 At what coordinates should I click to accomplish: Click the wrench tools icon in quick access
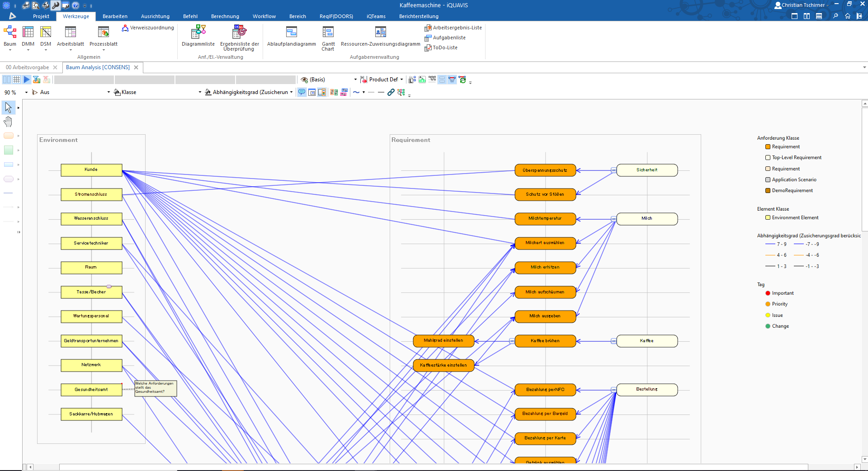[x=56, y=5]
